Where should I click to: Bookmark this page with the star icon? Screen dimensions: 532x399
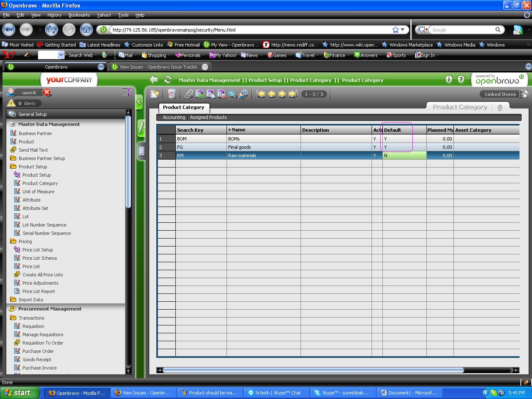coord(396,30)
